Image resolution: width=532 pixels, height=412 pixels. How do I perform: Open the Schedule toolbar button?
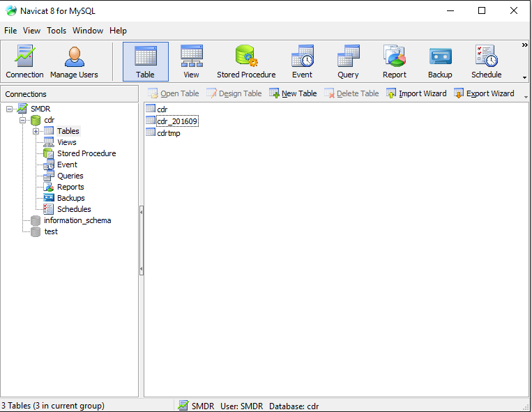pos(486,62)
